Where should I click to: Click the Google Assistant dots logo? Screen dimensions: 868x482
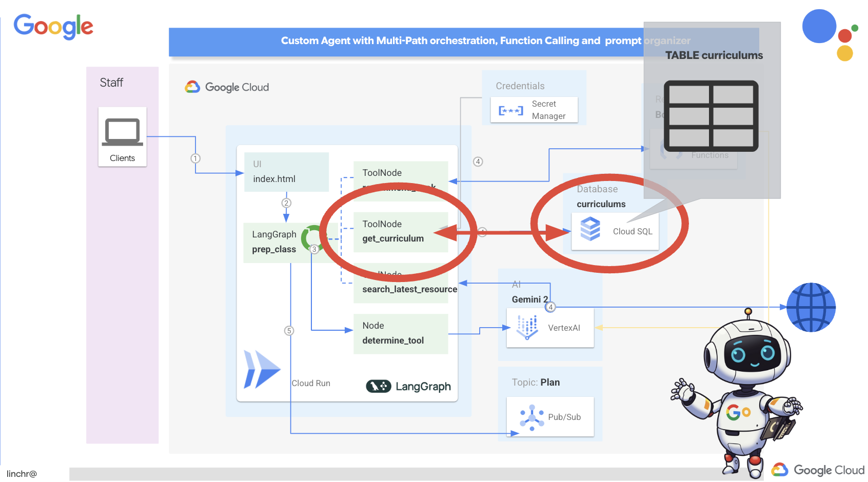click(x=830, y=34)
